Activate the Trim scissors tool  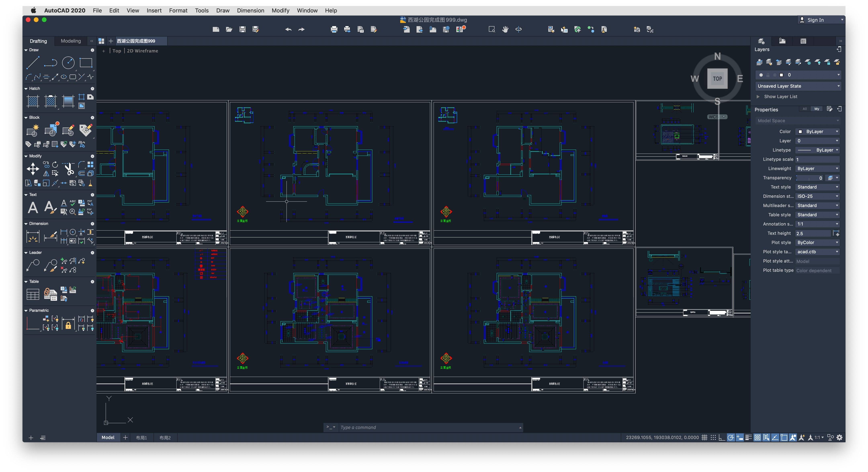point(69,169)
